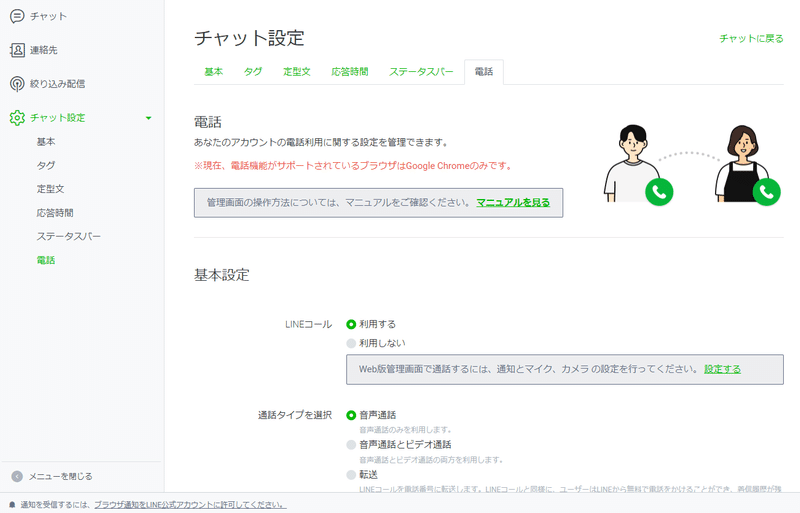
Task: Open 応答時間 in the sidebar submenu
Action: 55,213
